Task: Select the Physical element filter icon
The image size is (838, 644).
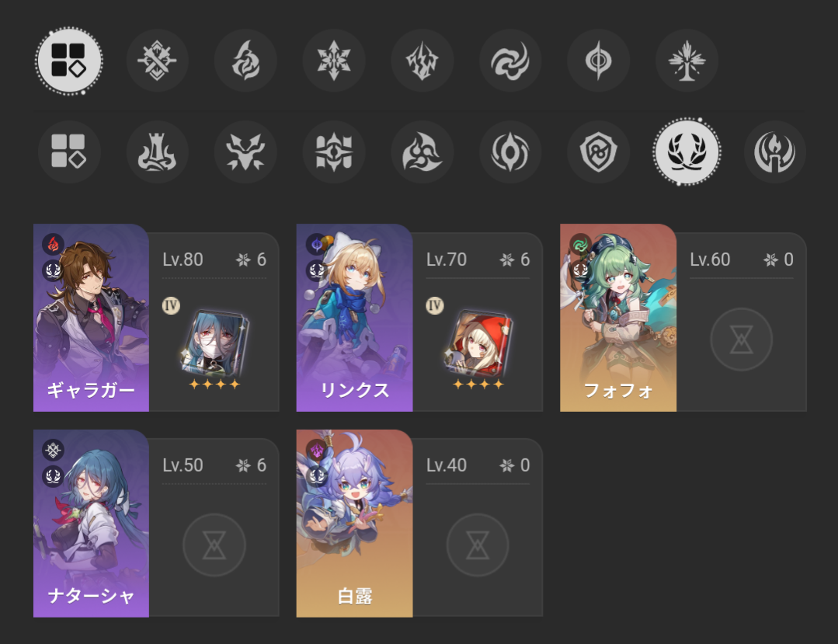Action: [157, 61]
